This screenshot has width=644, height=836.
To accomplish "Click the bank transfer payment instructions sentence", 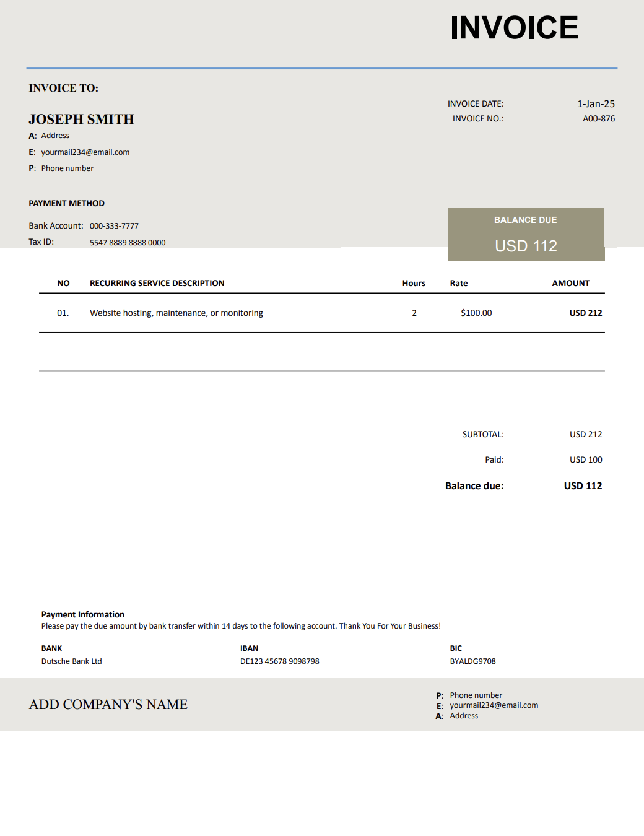I will [241, 626].
